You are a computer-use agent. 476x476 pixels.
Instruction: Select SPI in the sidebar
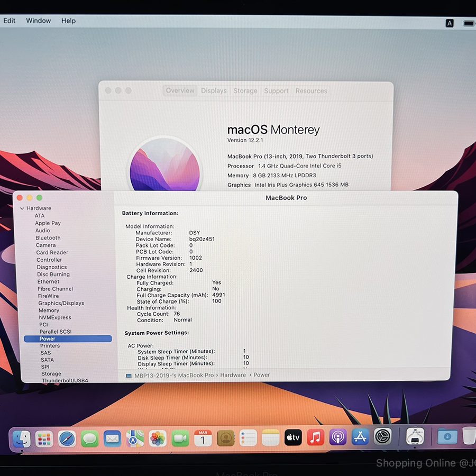click(45, 367)
